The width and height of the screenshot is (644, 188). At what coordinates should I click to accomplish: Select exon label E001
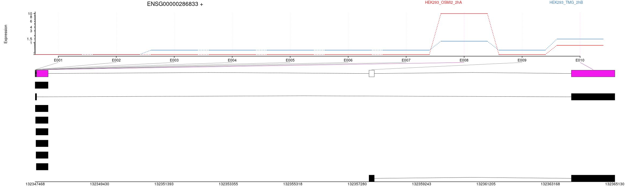point(58,60)
